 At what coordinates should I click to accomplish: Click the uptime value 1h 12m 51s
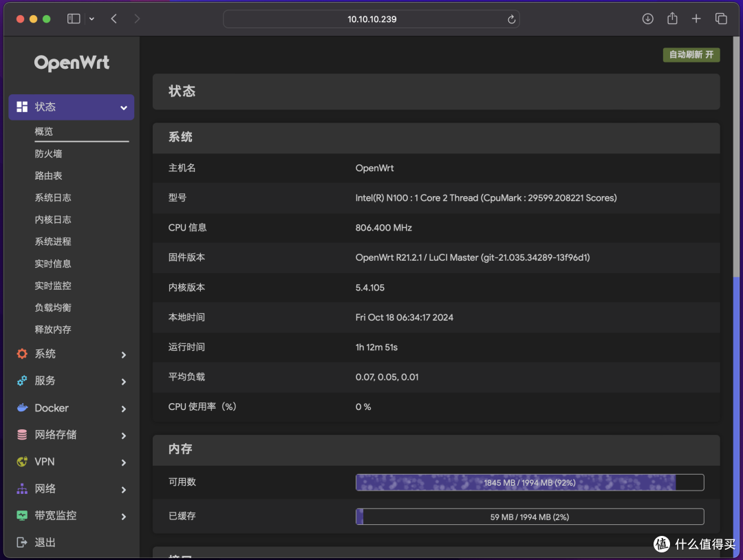(x=376, y=347)
